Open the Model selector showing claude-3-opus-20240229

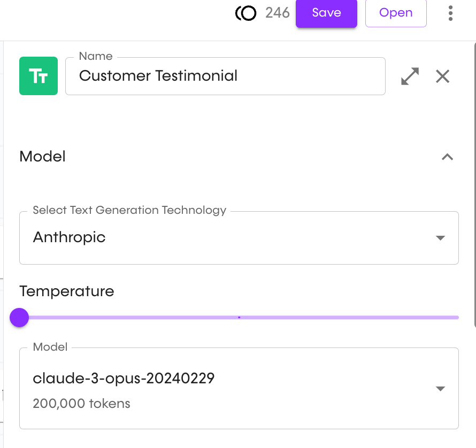click(239, 389)
